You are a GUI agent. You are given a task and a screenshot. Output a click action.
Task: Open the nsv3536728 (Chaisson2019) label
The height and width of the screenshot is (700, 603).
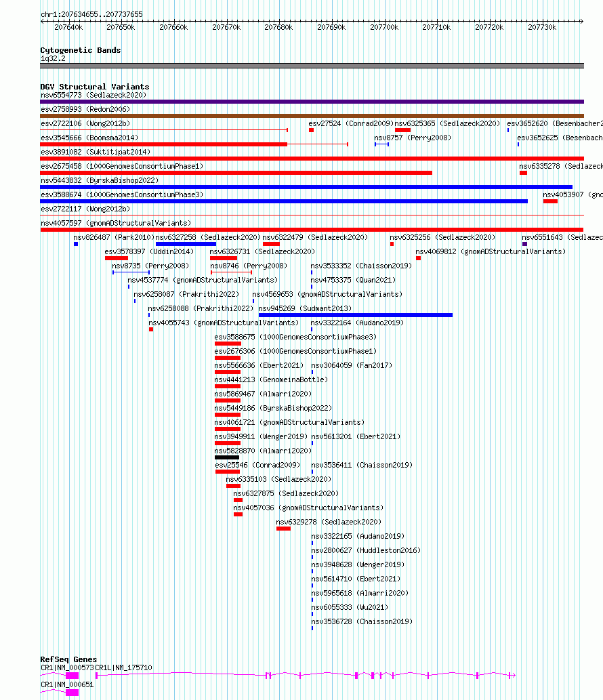pos(362,622)
